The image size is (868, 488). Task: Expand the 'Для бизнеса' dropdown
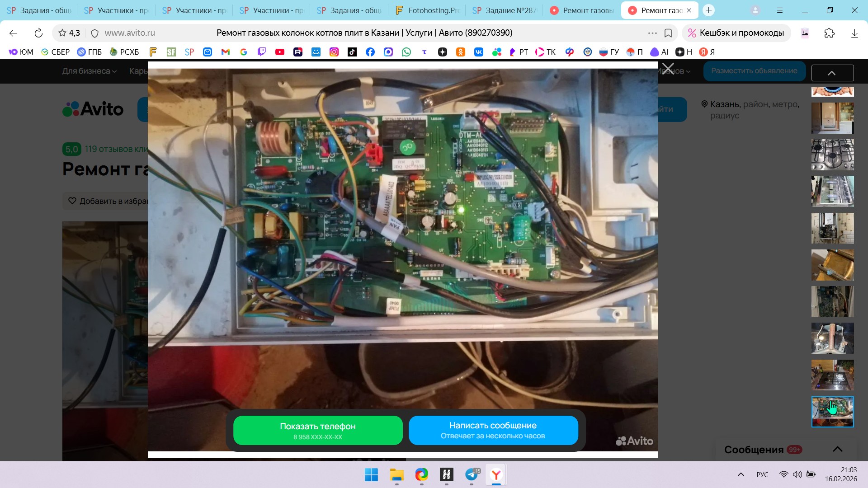pyautogui.click(x=89, y=71)
